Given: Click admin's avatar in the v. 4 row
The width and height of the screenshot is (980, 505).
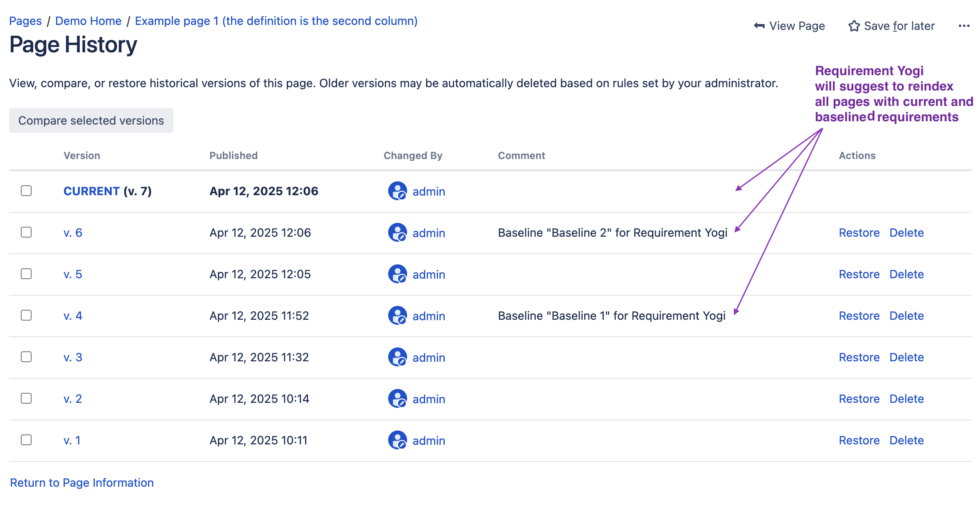Looking at the screenshot, I should point(398,316).
